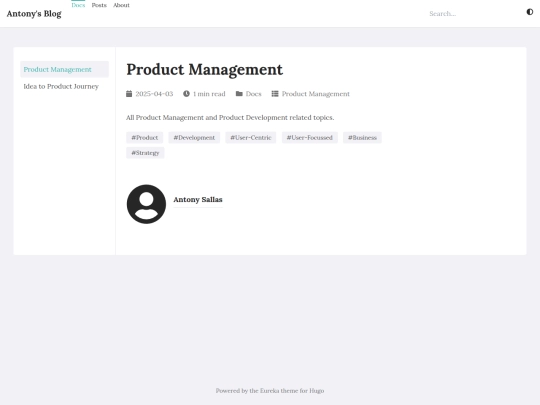Click the calendar icon beside 2025-04-03
The height and width of the screenshot is (405, 540).
(129, 94)
